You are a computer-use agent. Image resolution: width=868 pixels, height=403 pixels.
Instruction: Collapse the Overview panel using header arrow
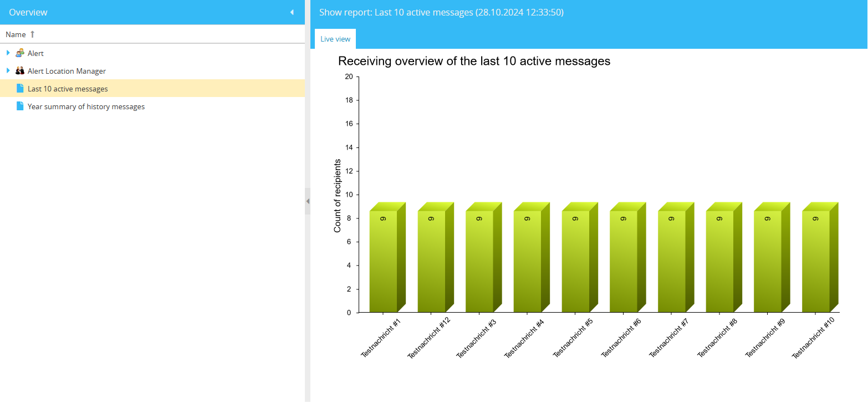[292, 12]
